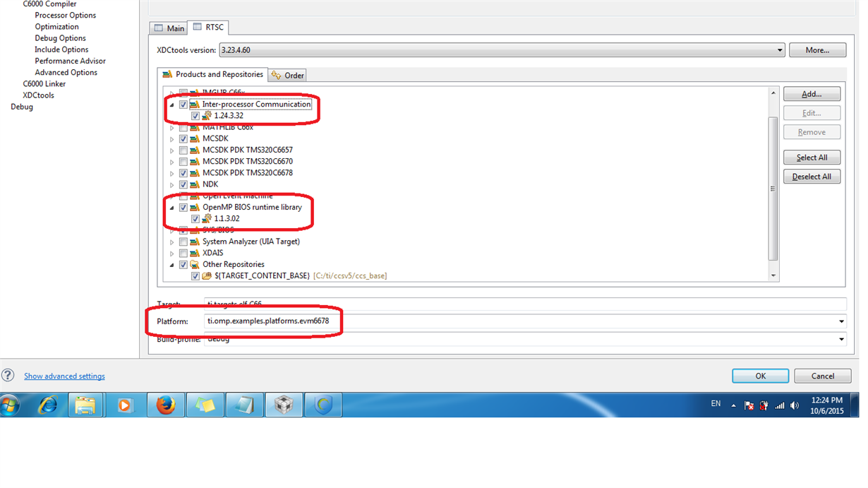Image resolution: width=868 pixels, height=488 pixels.
Task: Open the Windows Start menu
Action: (x=10, y=405)
